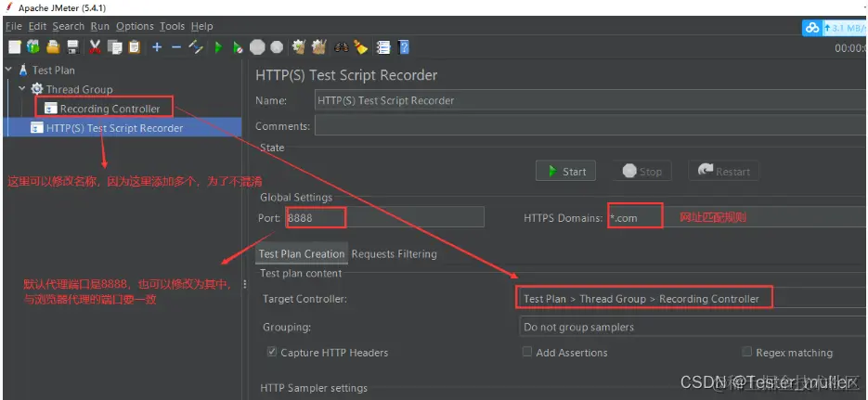Click the Test plan content label

point(301,273)
